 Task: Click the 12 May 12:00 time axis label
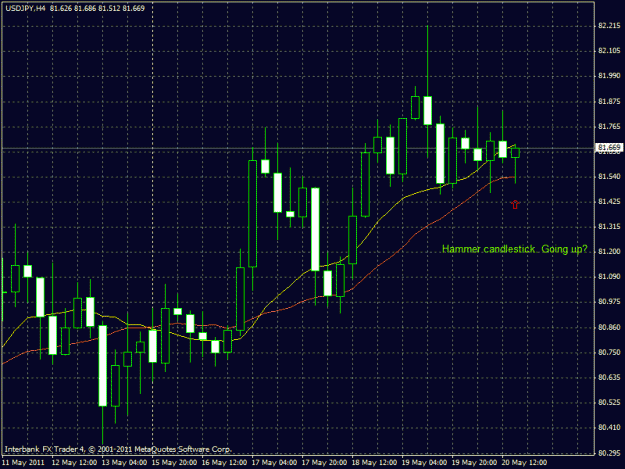tap(74, 463)
